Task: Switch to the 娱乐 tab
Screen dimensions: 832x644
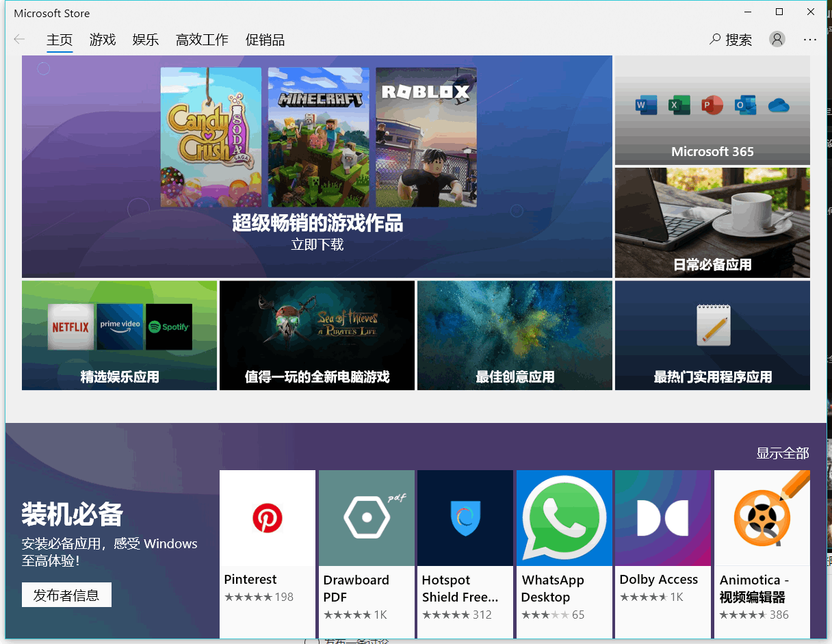Action: click(146, 40)
